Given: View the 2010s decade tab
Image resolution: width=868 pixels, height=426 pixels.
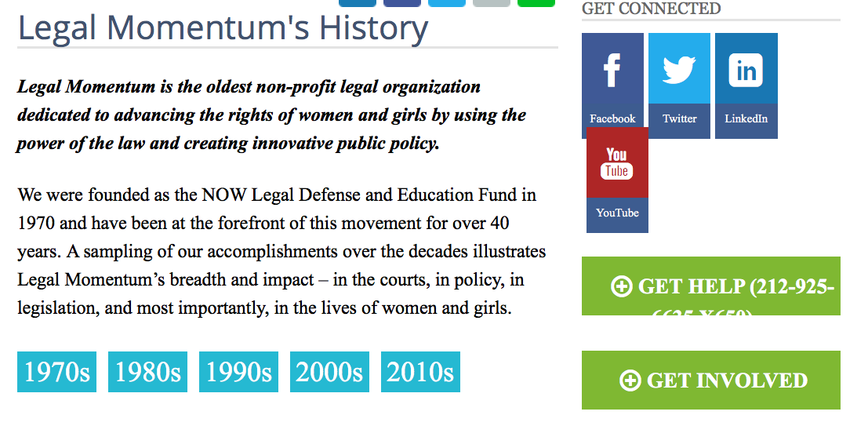Looking at the screenshot, I should [x=420, y=372].
